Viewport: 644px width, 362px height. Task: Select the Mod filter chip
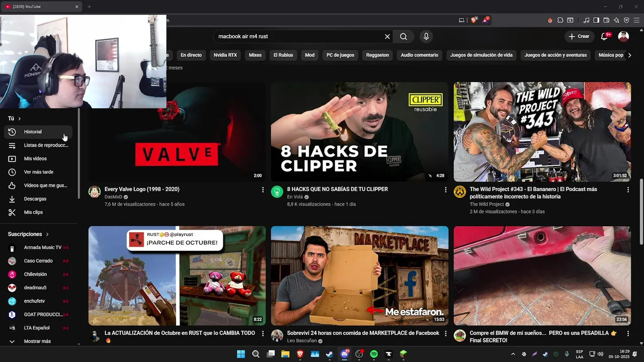tap(309, 55)
